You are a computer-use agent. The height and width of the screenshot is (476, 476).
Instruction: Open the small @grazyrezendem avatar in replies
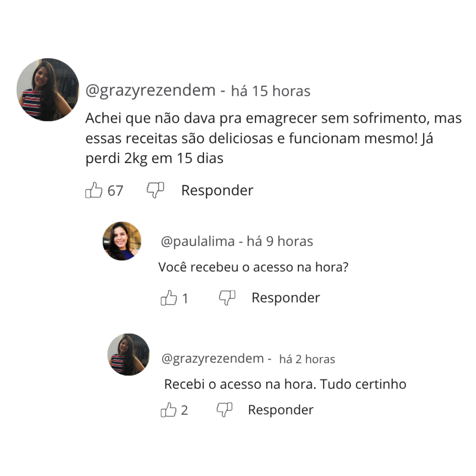click(x=129, y=355)
